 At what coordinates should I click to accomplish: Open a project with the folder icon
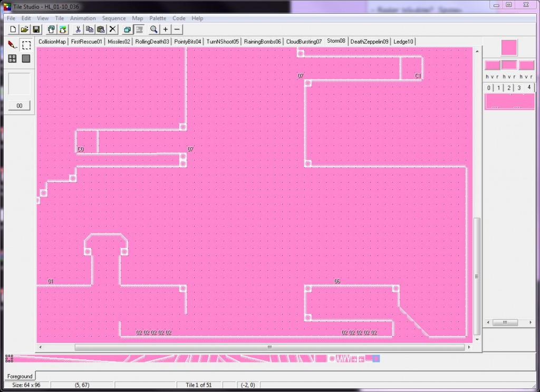point(24,30)
